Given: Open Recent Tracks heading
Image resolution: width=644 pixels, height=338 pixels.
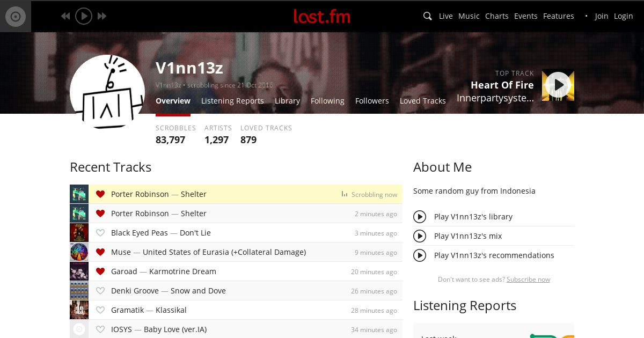Looking at the screenshot, I should coord(111,167).
